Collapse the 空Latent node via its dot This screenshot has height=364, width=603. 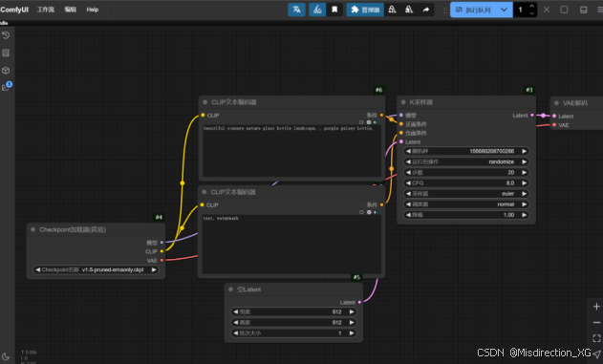coord(230,289)
